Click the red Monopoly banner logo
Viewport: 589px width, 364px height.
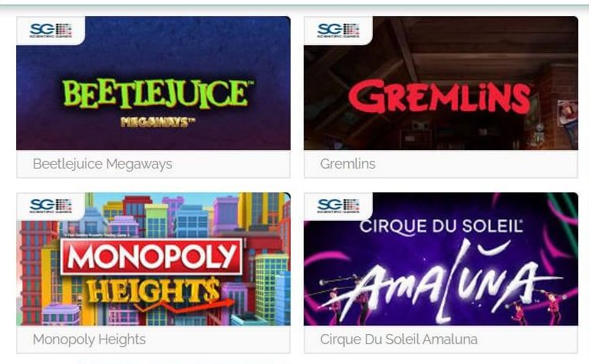(151, 256)
